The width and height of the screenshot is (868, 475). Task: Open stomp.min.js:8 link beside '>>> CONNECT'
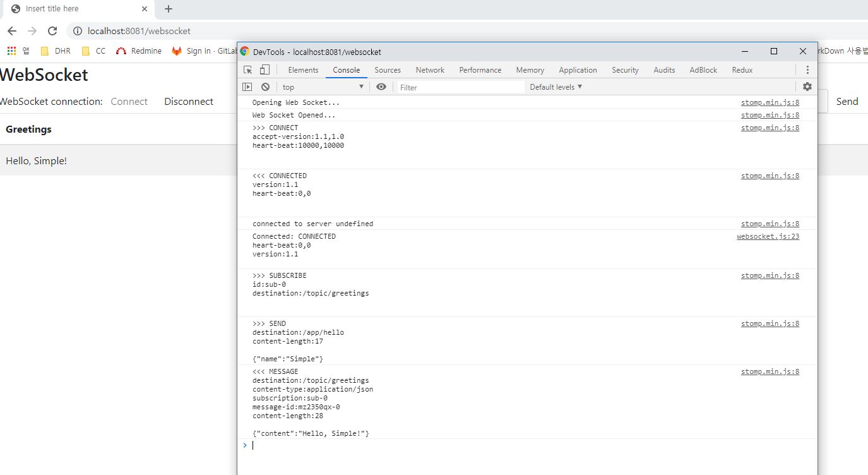770,128
